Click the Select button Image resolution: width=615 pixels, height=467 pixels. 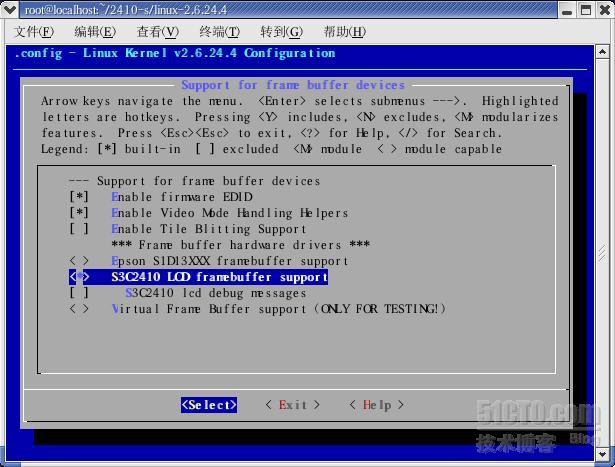click(209, 405)
